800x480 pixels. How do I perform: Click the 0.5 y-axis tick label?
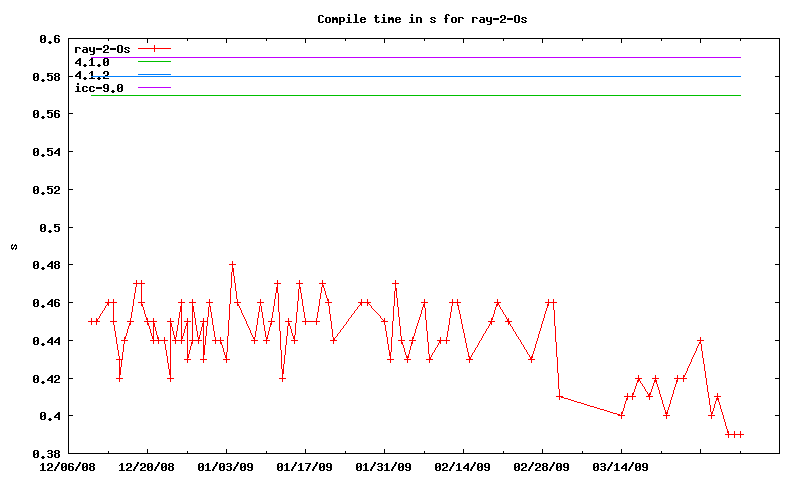coord(50,227)
